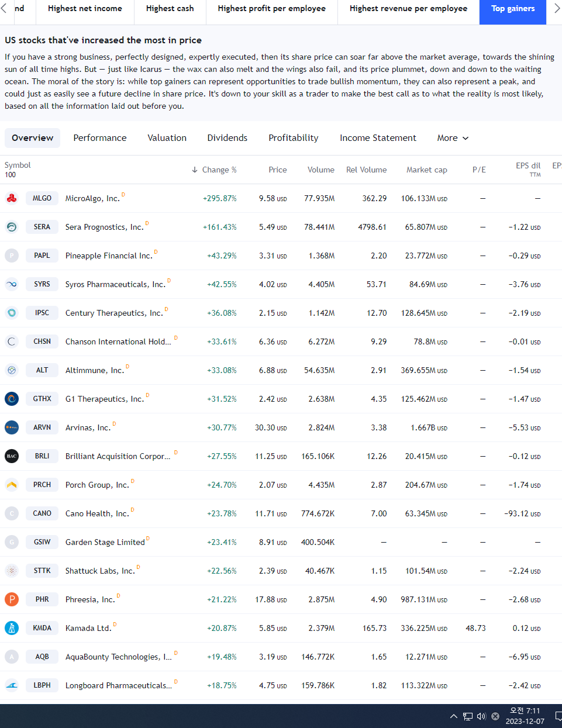Sort table by Volume column header
This screenshot has width=562, height=728.
(321, 170)
